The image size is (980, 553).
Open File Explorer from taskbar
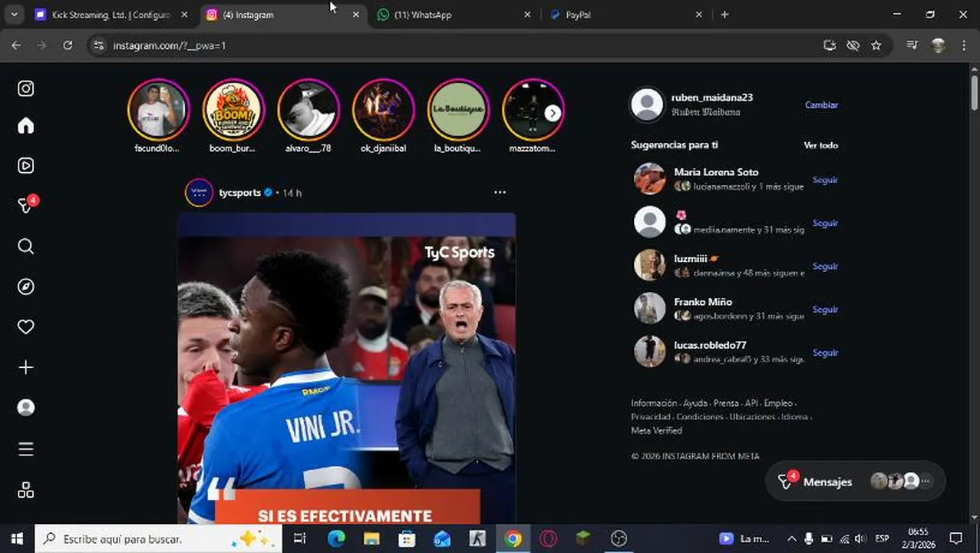371,539
